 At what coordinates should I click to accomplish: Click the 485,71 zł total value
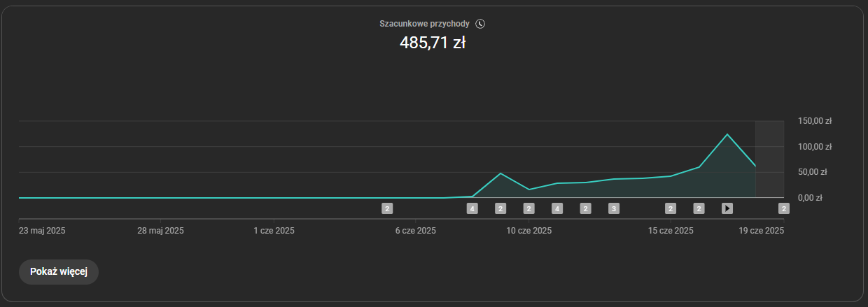click(x=433, y=43)
